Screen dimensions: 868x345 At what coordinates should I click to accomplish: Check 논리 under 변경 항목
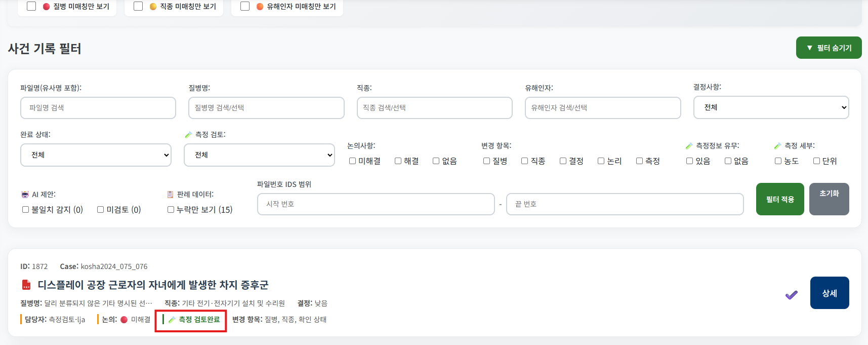[601, 161]
